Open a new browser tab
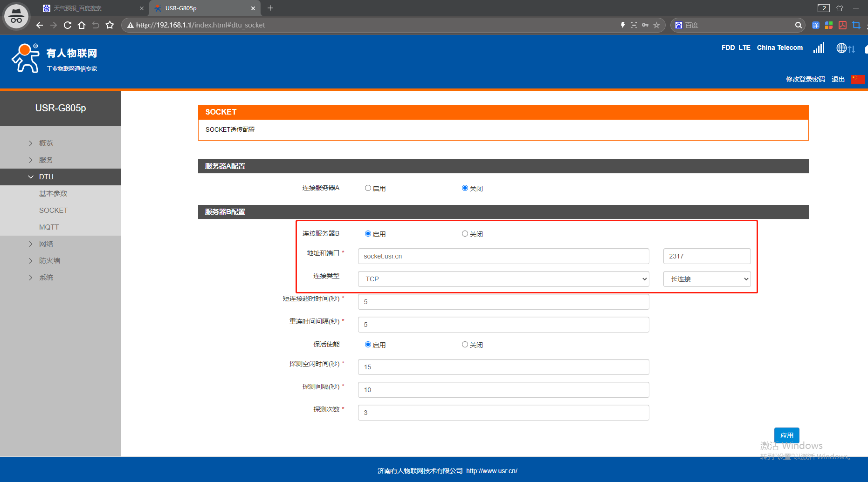Image resolution: width=868 pixels, height=482 pixels. coord(270,8)
